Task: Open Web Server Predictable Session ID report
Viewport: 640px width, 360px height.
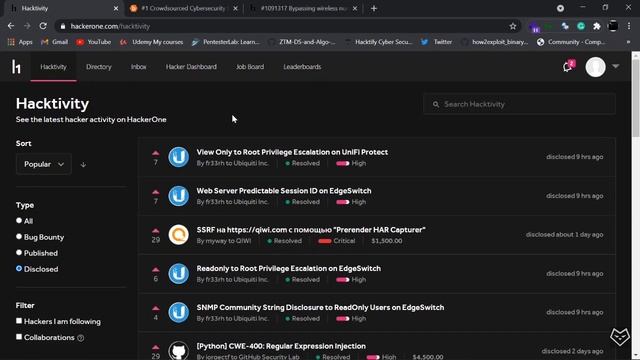Action: (x=284, y=191)
